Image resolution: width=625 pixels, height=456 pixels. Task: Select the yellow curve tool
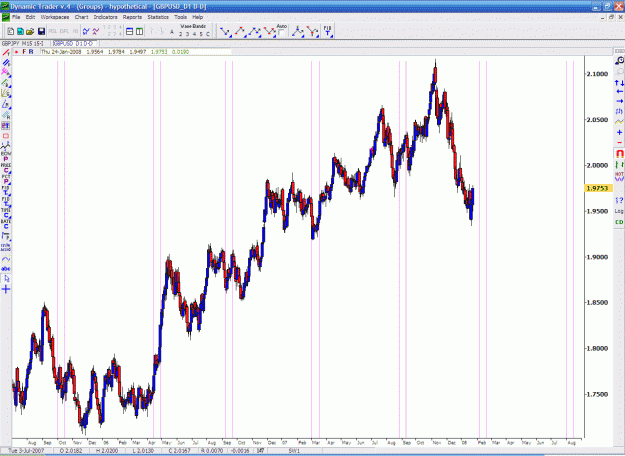(x=6, y=259)
